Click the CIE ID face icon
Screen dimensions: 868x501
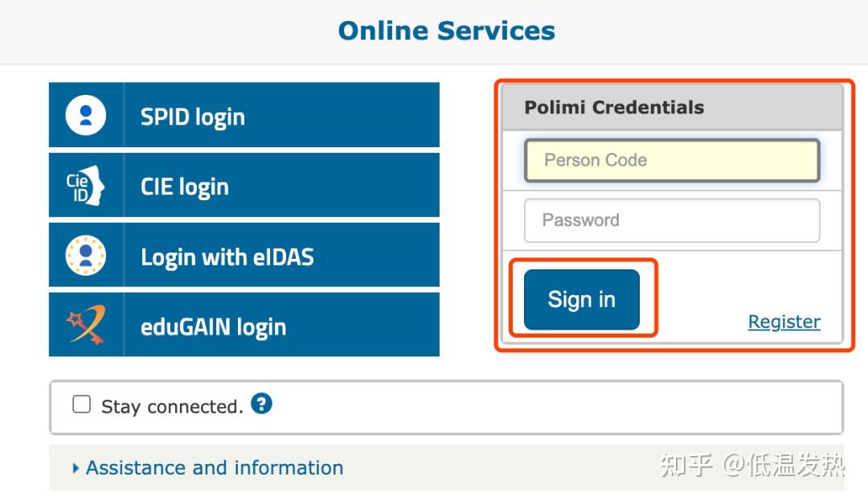tap(86, 186)
